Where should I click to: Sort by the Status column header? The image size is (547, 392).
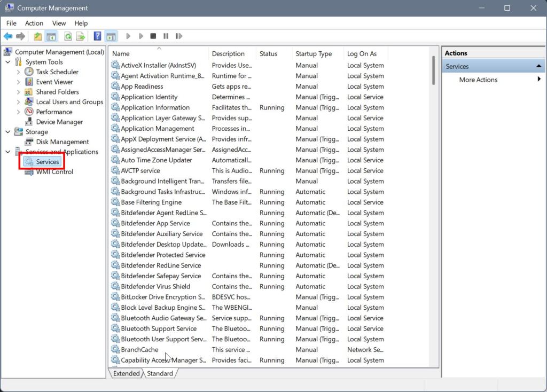[274, 54]
